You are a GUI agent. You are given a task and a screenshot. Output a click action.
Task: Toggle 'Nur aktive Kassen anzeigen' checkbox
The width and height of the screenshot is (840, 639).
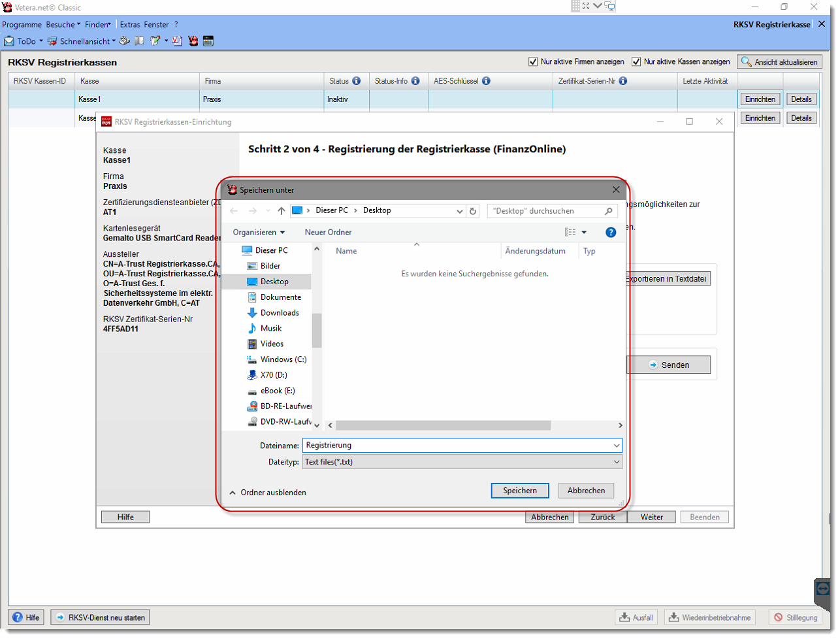(636, 62)
